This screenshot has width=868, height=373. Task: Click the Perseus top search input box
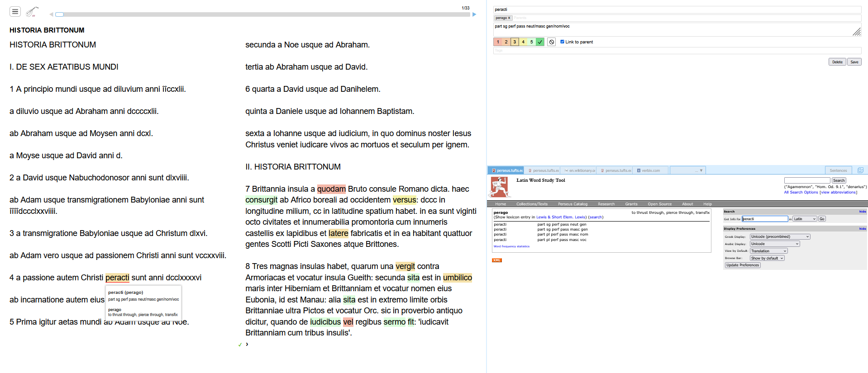[x=807, y=180]
